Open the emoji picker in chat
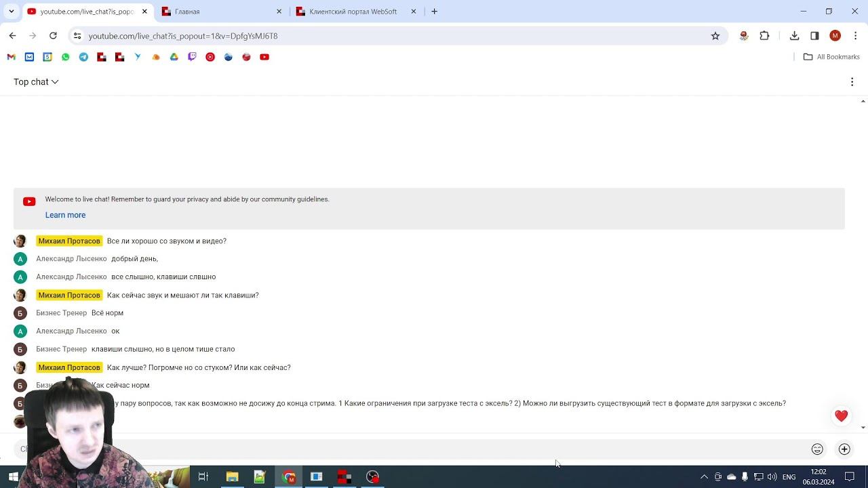This screenshot has width=868, height=488. click(x=817, y=449)
